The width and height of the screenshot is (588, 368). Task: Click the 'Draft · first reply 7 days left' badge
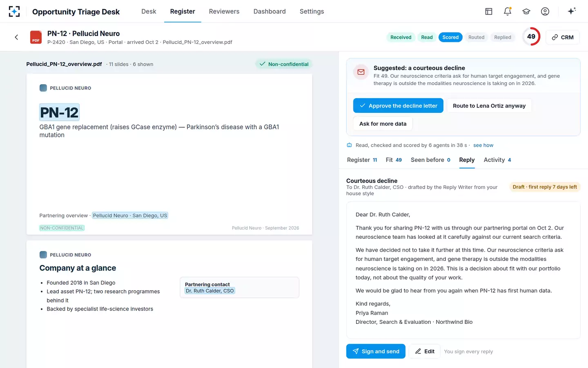coord(545,187)
